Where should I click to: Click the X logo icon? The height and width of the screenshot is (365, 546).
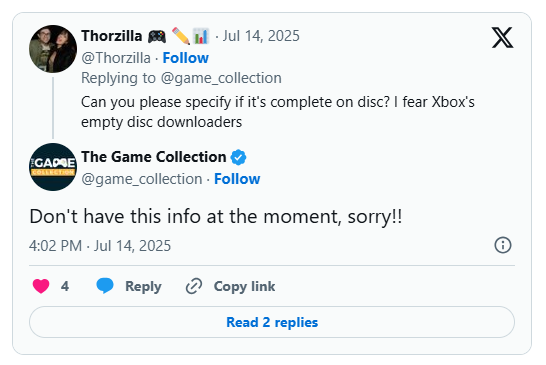(x=502, y=37)
